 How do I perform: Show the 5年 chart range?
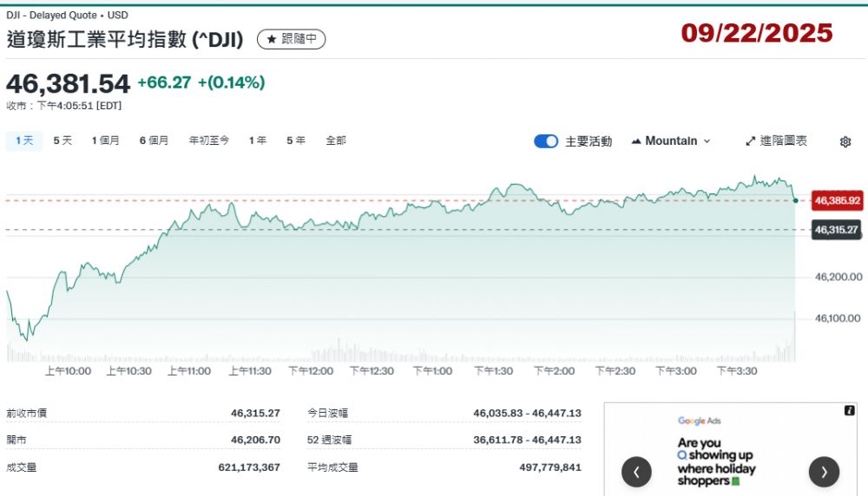(296, 140)
